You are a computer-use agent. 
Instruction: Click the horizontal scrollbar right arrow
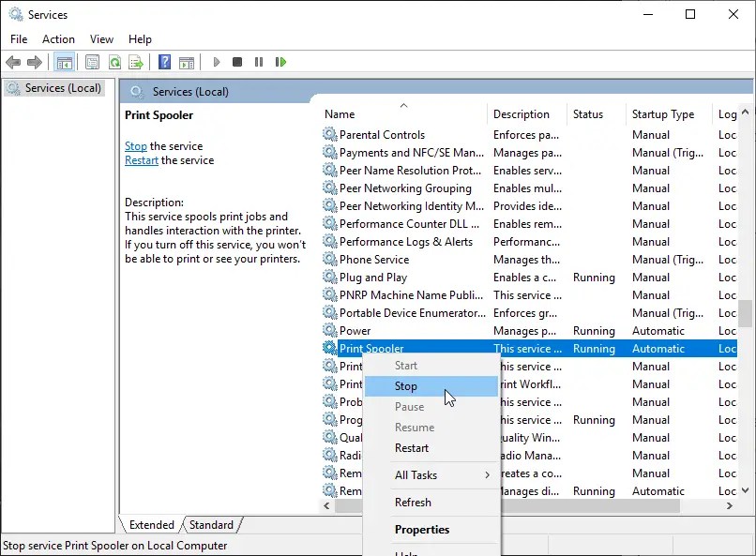point(730,506)
